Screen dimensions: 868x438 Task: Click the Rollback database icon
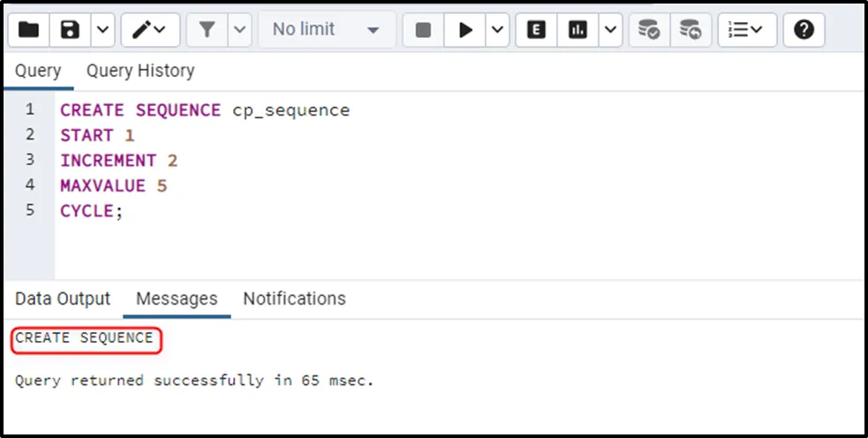pyautogui.click(x=691, y=30)
